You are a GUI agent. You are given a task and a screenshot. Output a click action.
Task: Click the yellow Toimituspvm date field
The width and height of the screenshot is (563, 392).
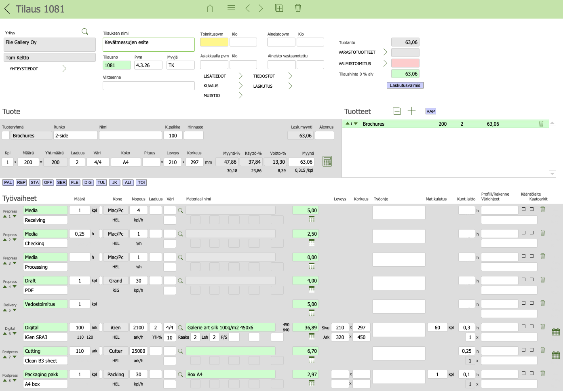pyautogui.click(x=214, y=42)
